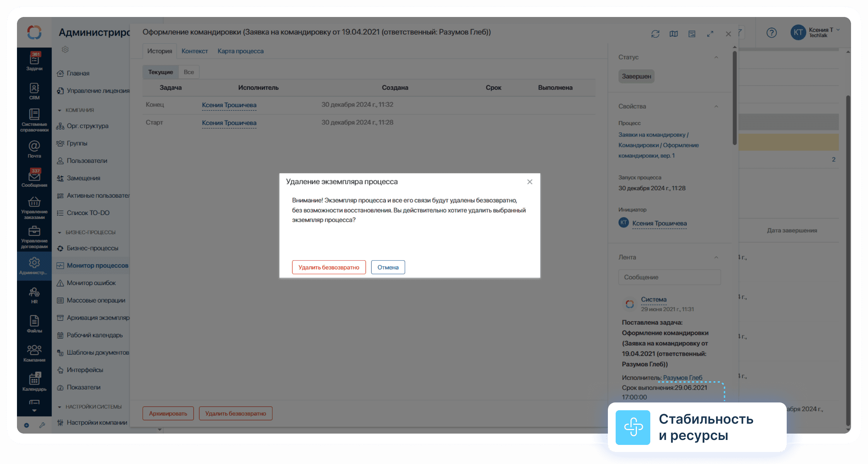Open Управление заказами in sidebar

coord(34,208)
